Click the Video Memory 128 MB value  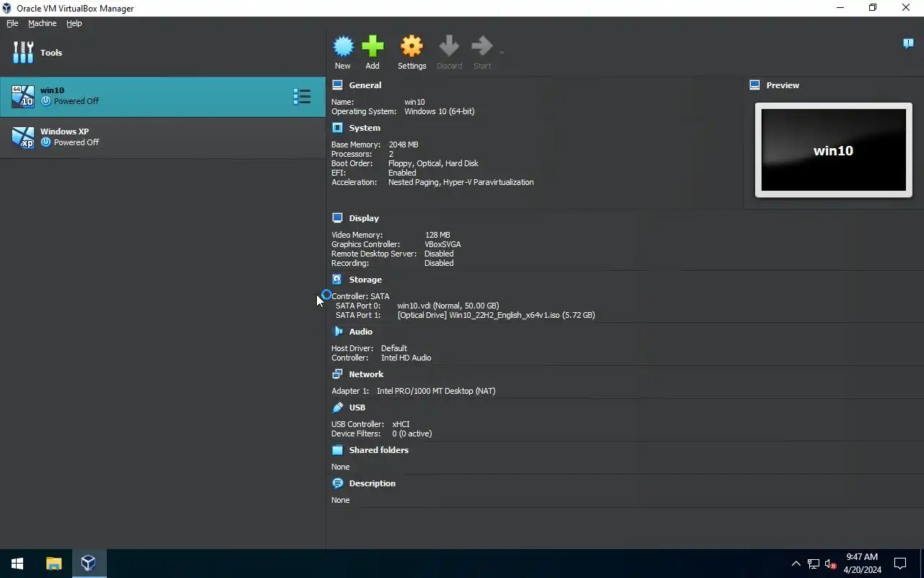(x=437, y=235)
